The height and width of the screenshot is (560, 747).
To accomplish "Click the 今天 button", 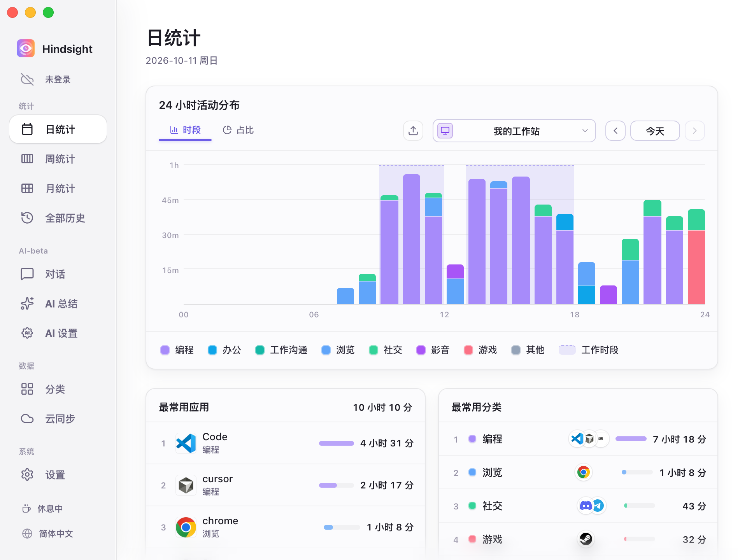I will coord(655,131).
